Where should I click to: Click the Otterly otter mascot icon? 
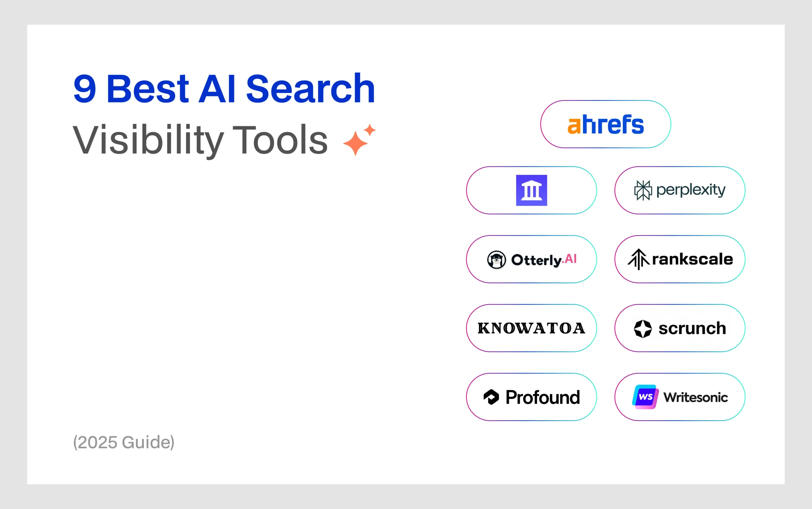[496, 259]
